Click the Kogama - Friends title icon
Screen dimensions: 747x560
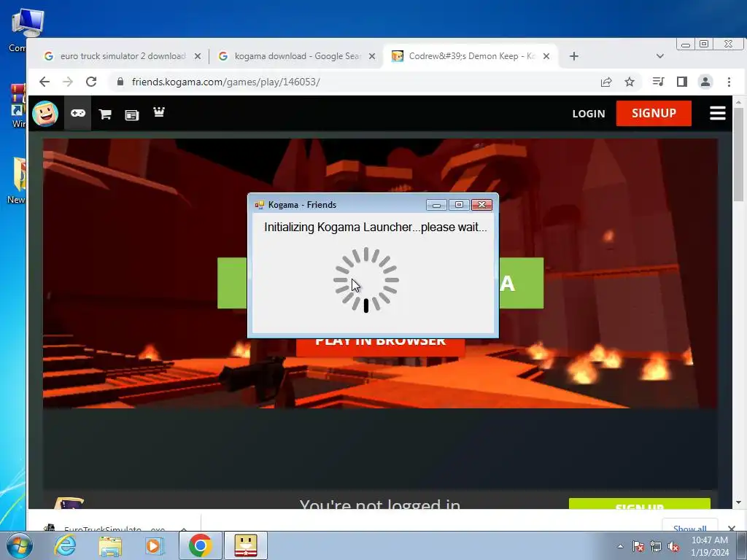click(260, 205)
